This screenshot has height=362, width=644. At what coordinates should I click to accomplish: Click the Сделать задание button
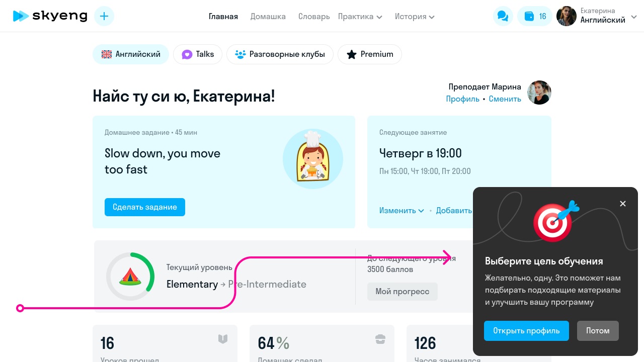[145, 207]
